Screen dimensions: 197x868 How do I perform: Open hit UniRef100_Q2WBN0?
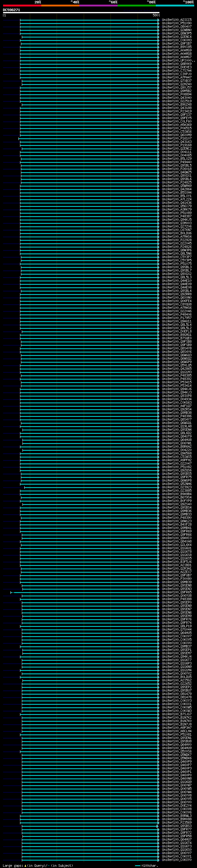click(x=177, y=30)
